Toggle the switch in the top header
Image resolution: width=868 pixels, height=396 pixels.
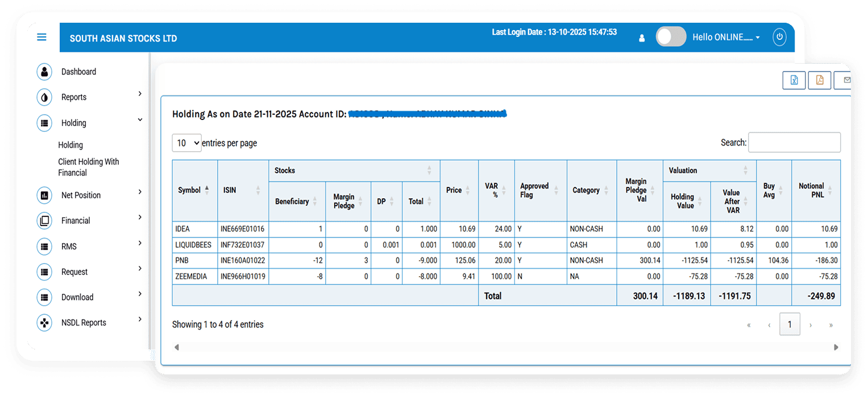(x=671, y=37)
